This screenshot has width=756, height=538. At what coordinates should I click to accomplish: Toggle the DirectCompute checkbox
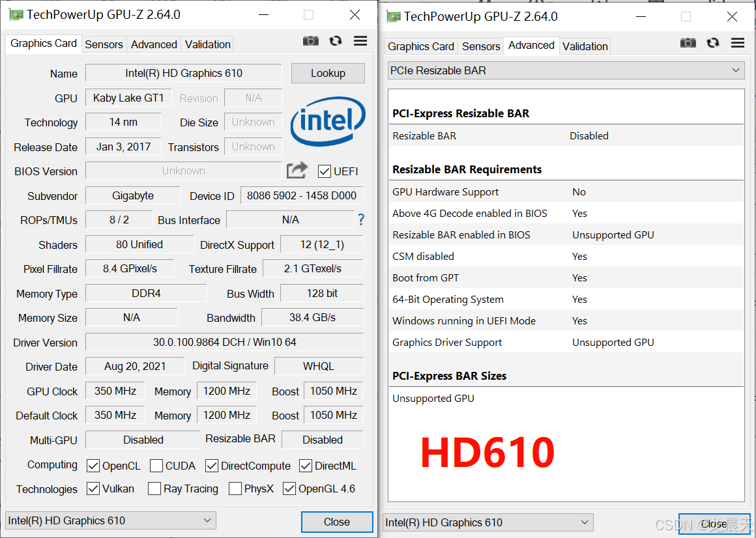point(212,466)
